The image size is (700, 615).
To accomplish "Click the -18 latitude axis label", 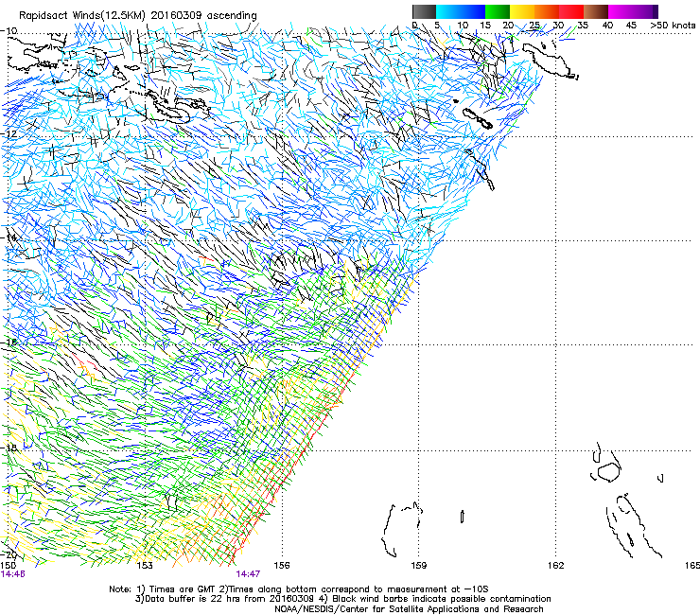I will tap(9, 448).
